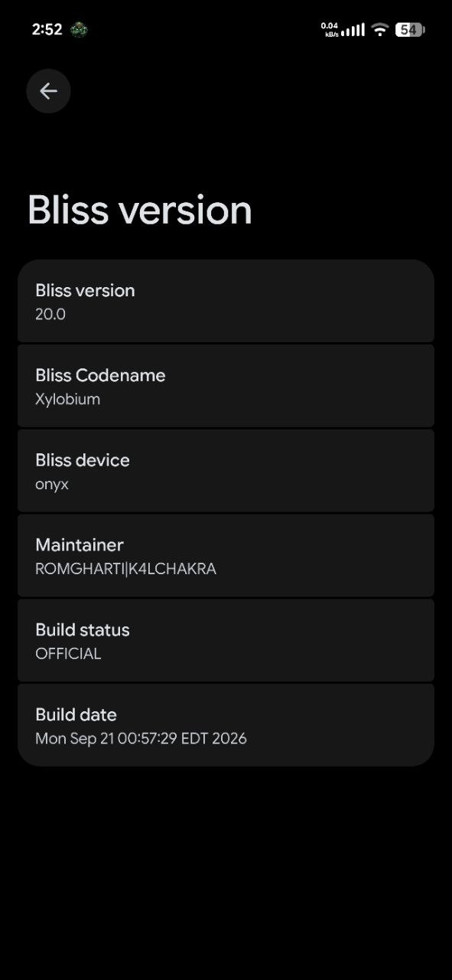Tap the ROMGHARTI|K4LCHAKRA maintainer name
Image resolution: width=452 pixels, height=980 pixels.
pos(125,569)
